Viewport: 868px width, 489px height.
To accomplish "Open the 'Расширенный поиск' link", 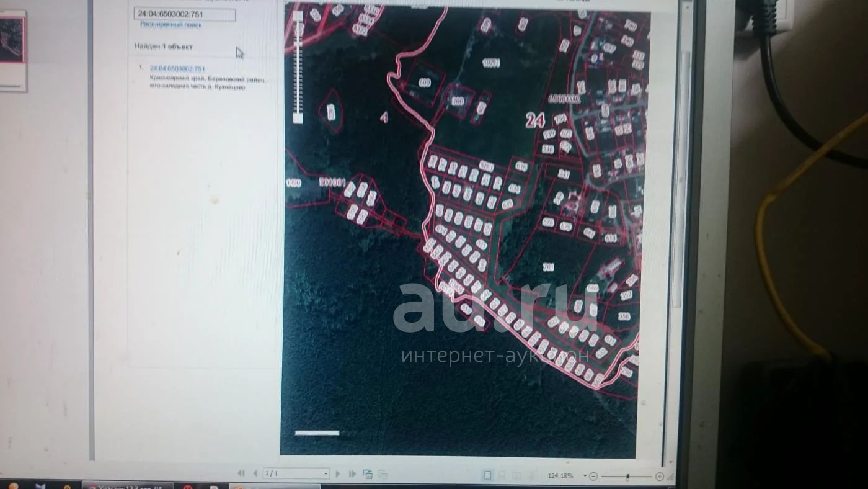I will tap(170, 25).
